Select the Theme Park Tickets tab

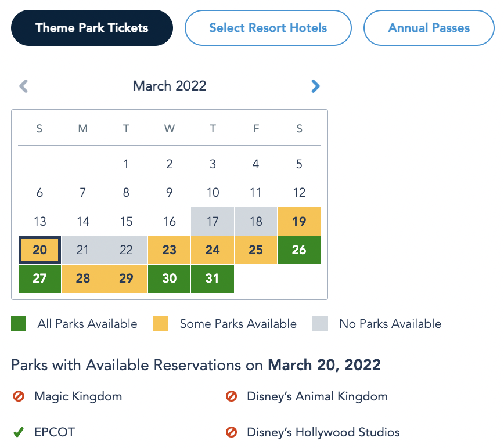point(92,28)
